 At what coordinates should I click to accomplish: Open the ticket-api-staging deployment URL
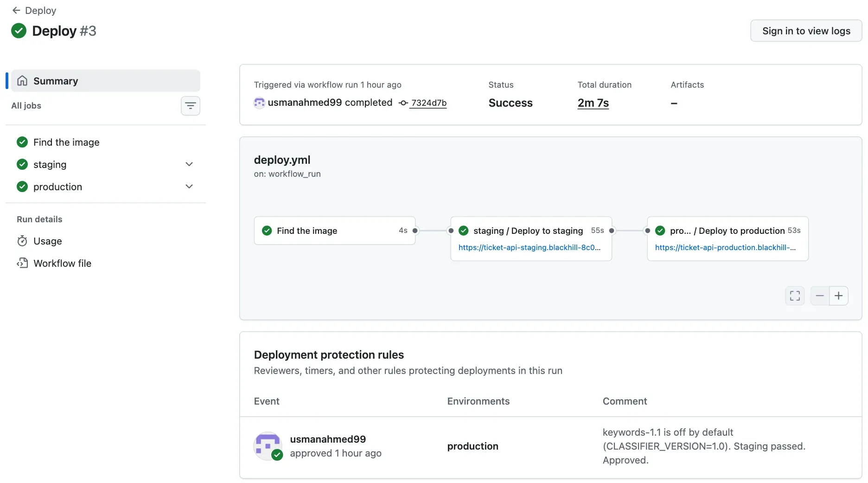click(530, 247)
